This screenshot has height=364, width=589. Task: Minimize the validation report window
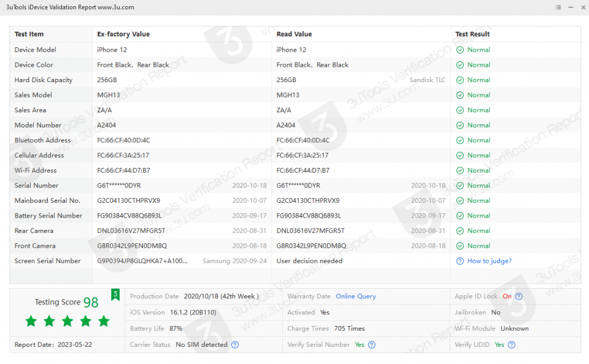[x=571, y=7]
